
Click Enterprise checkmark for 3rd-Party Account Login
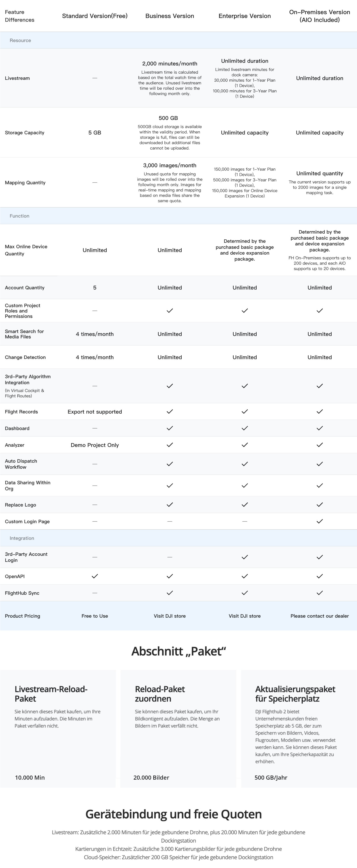tap(245, 557)
